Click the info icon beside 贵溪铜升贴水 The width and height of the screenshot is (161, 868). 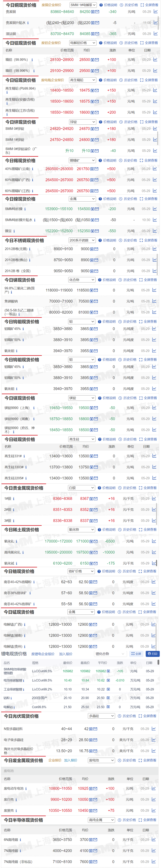pyautogui.click(x=28, y=23)
